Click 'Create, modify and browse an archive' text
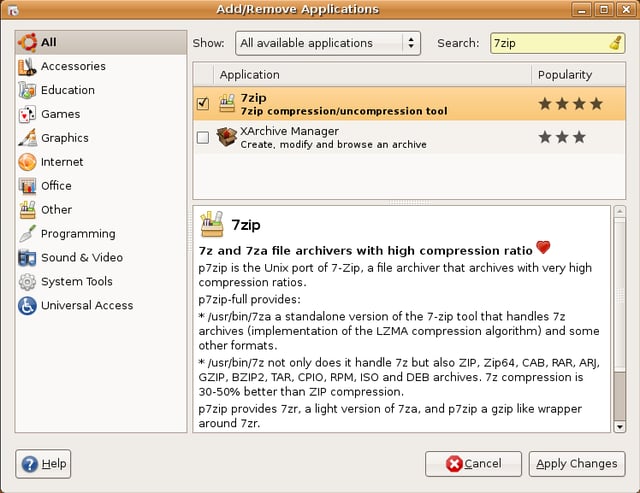The image size is (640, 493). [333, 144]
